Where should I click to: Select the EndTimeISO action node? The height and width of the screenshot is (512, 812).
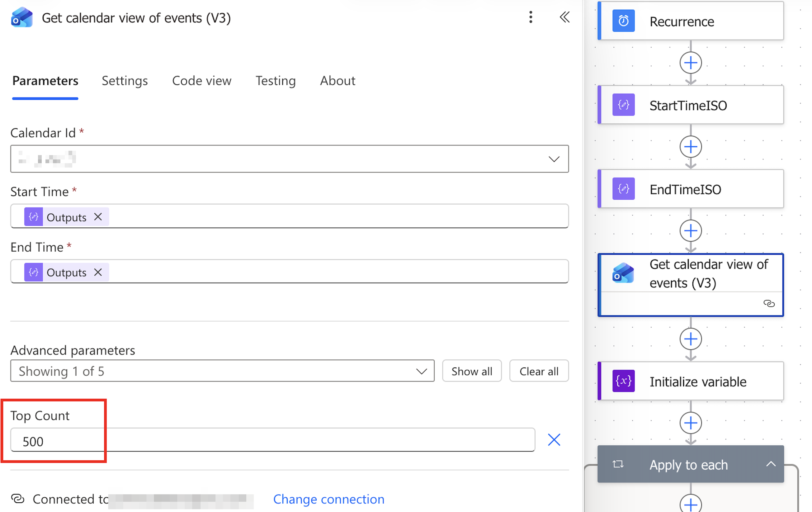tap(691, 189)
